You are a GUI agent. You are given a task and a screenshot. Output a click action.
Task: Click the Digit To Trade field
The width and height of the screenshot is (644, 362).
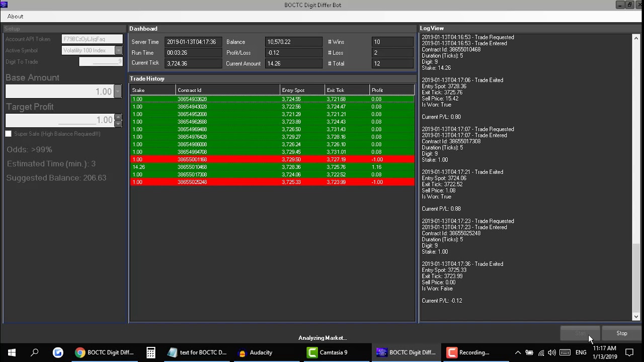tap(101, 62)
